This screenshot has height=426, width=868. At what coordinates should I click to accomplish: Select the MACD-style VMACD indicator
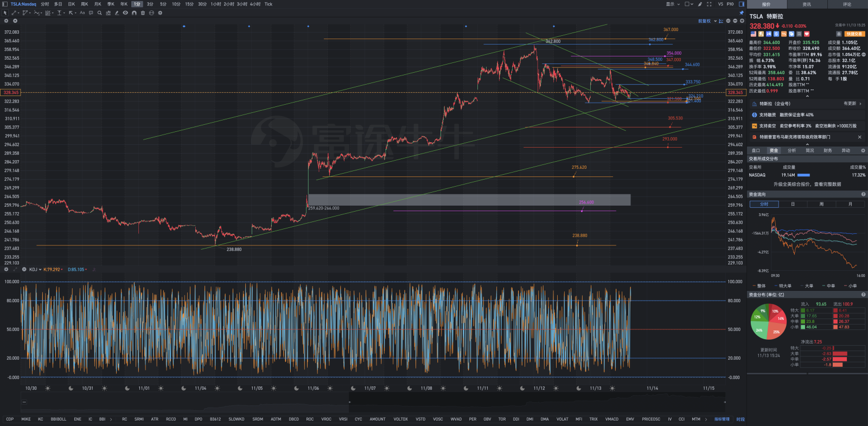[612, 419]
